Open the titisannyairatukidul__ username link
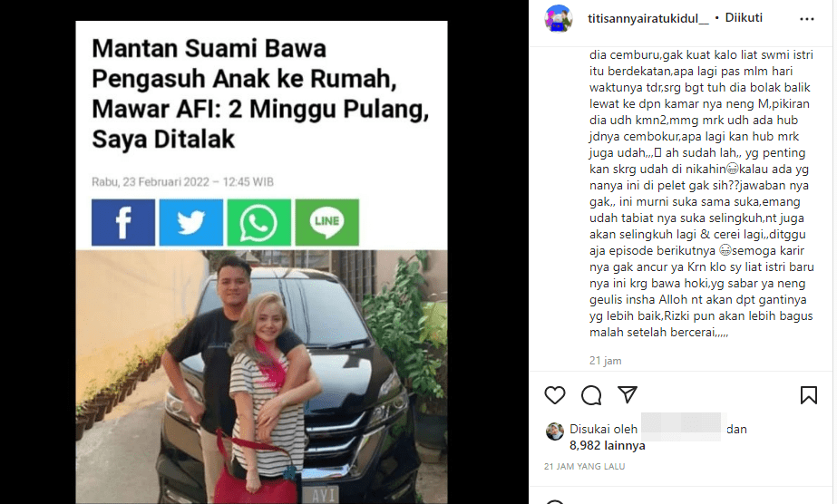 [648, 18]
